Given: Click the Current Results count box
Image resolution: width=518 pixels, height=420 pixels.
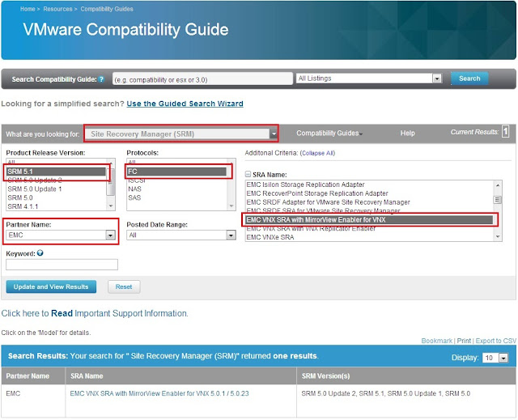Looking at the screenshot, I should click(x=505, y=131).
